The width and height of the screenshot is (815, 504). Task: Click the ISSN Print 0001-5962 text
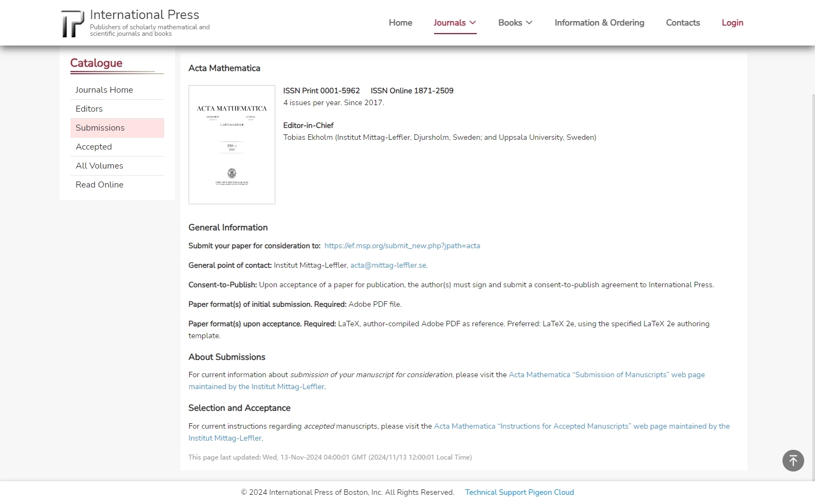pos(321,91)
